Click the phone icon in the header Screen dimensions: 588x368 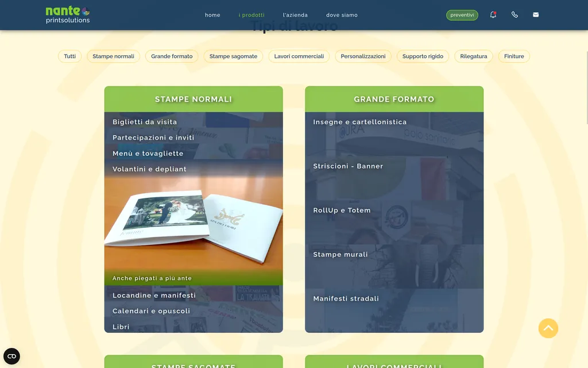pos(514,14)
